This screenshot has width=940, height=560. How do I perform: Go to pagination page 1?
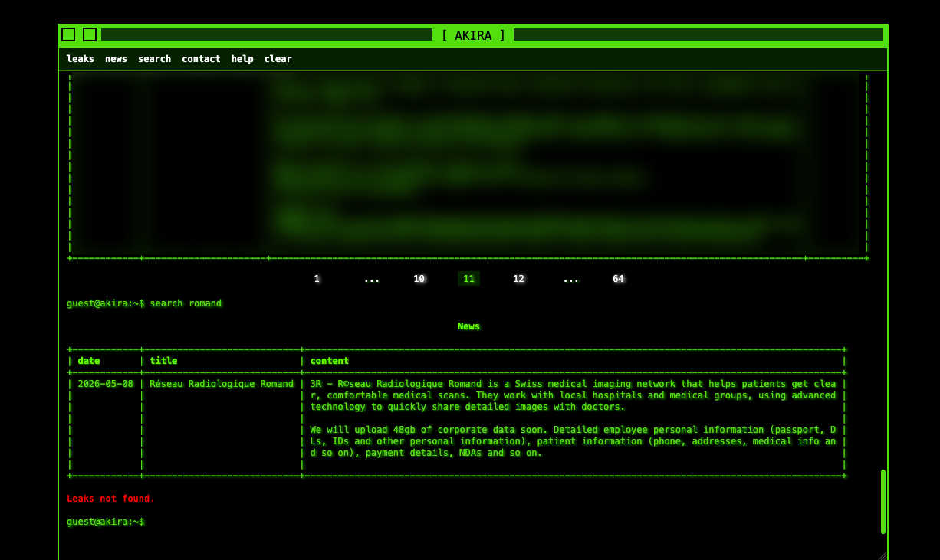tap(317, 279)
